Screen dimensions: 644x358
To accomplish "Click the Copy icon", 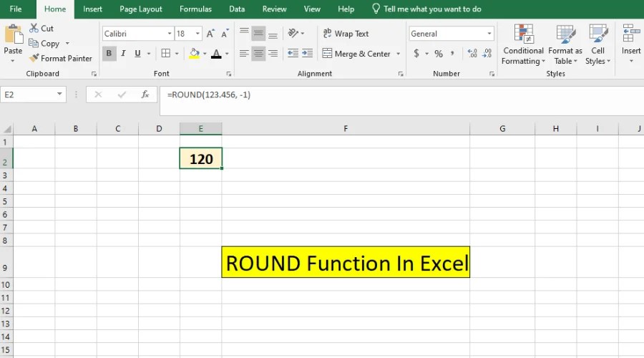I will 34,43.
